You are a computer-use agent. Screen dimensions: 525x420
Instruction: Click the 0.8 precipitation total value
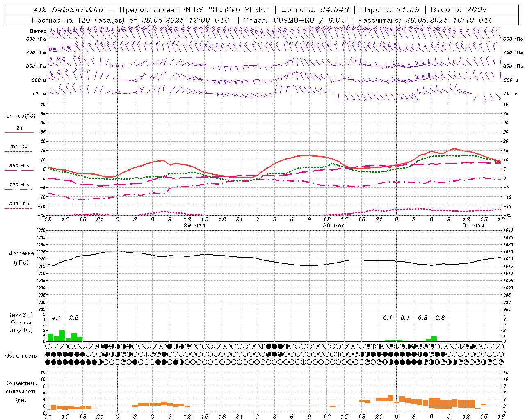point(440,318)
